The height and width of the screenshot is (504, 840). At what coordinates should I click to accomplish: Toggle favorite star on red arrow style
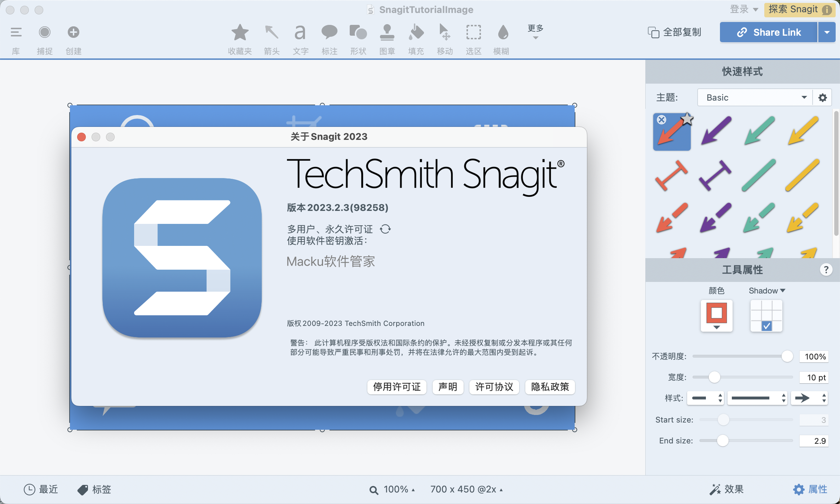point(687,119)
